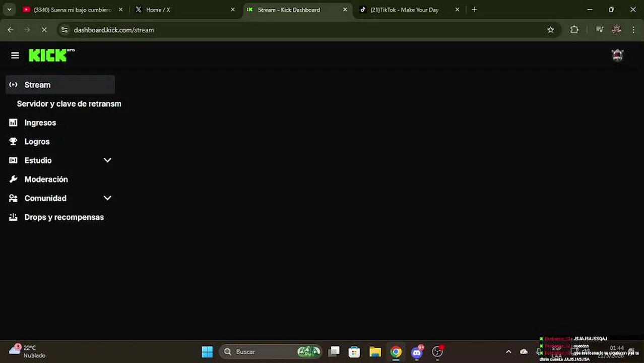Open the weather widget showing 22°C
644x363 pixels.
(x=28, y=351)
